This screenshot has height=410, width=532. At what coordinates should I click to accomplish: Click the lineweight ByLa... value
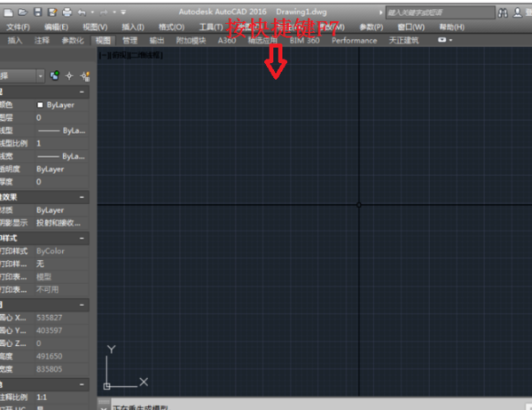62,156
